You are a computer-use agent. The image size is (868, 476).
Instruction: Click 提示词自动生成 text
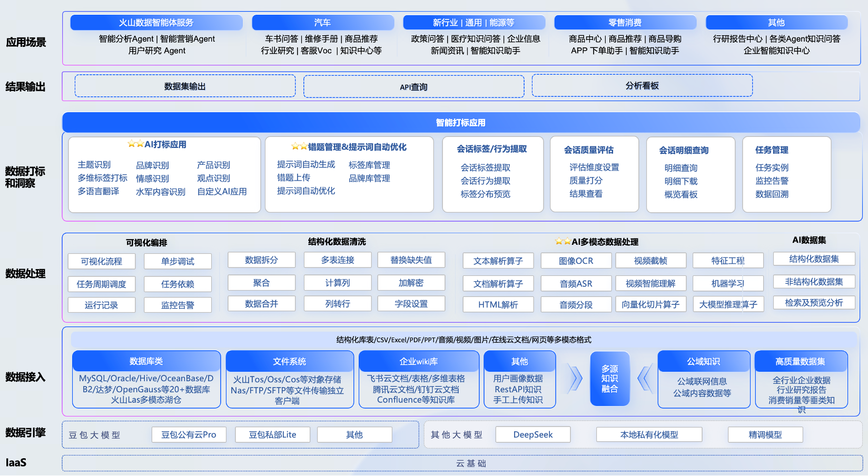point(306,164)
